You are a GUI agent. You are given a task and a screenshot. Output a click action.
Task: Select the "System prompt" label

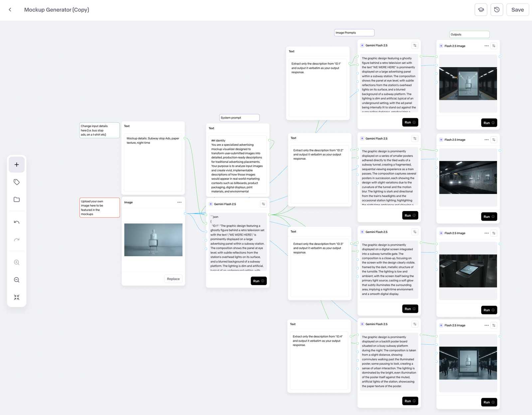click(239, 117)
